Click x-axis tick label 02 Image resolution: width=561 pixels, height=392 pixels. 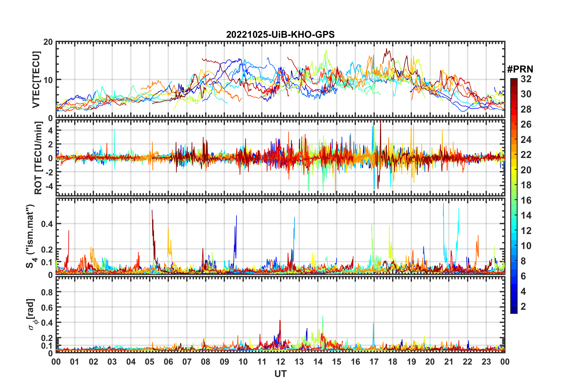[x=93, y=362]
